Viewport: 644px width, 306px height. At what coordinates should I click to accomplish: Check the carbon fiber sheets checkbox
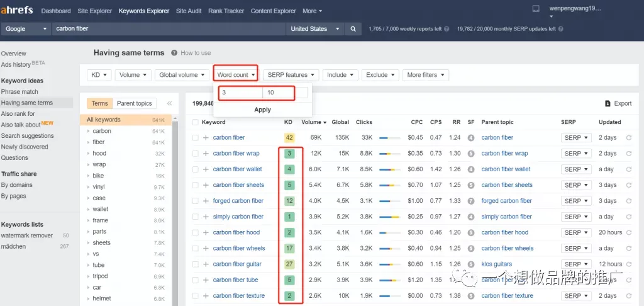[196, 185]
